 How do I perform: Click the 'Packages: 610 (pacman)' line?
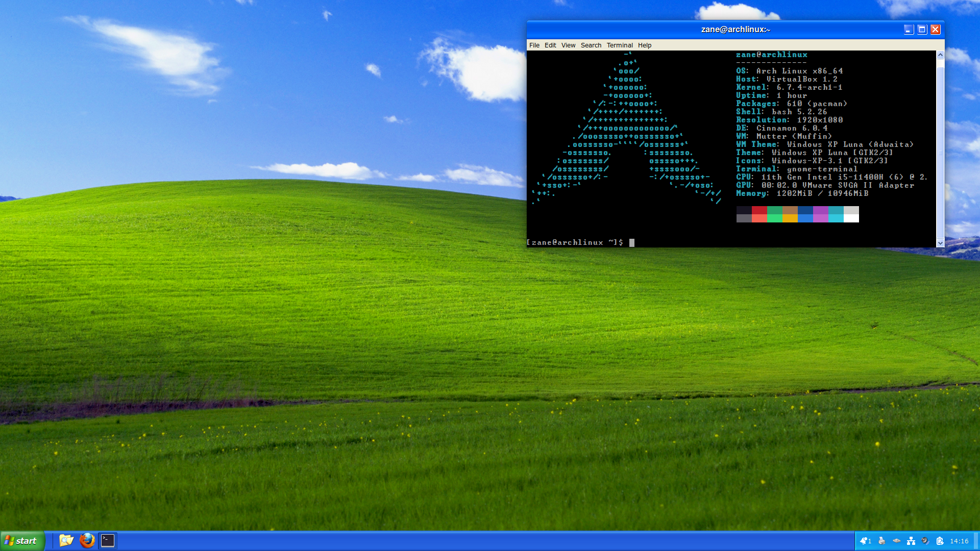[x=792, y=104]
